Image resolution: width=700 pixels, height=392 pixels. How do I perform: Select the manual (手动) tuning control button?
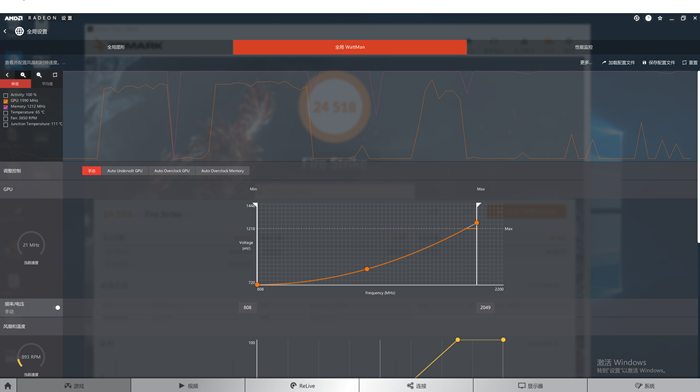(x=92, y=171)
